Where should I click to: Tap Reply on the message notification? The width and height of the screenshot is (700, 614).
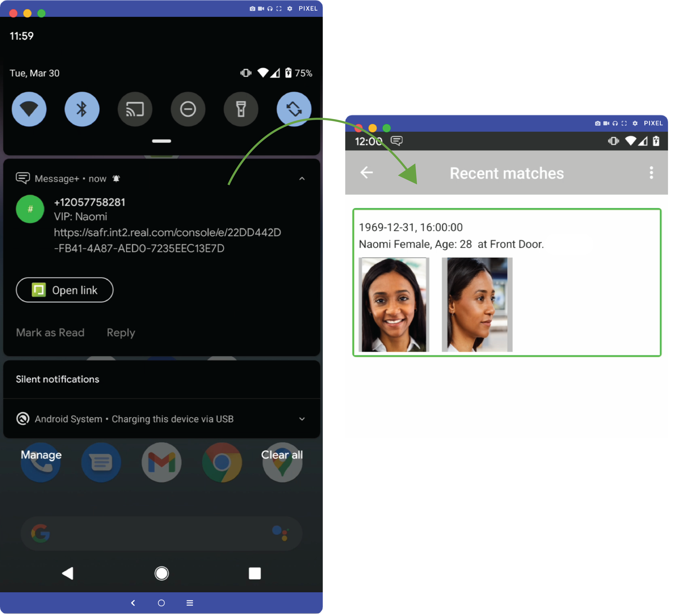[121, 332]
